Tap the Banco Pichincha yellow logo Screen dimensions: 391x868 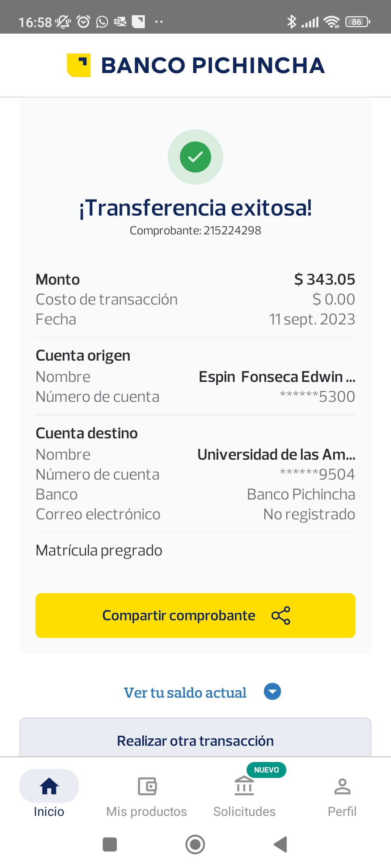point(79,65)
